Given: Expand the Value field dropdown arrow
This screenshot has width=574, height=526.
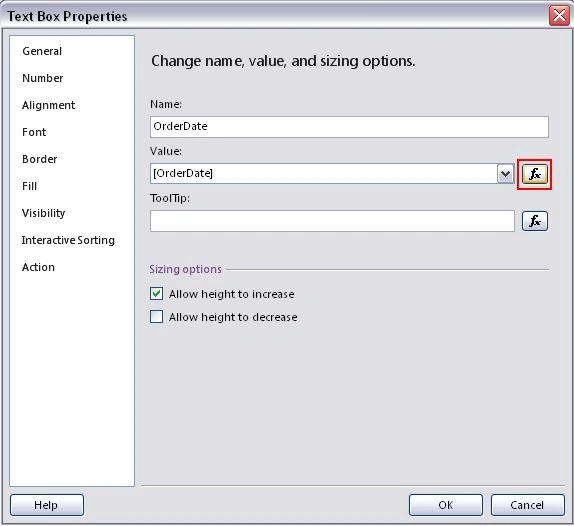Looking at the screenshot, I should click(506, 174).
